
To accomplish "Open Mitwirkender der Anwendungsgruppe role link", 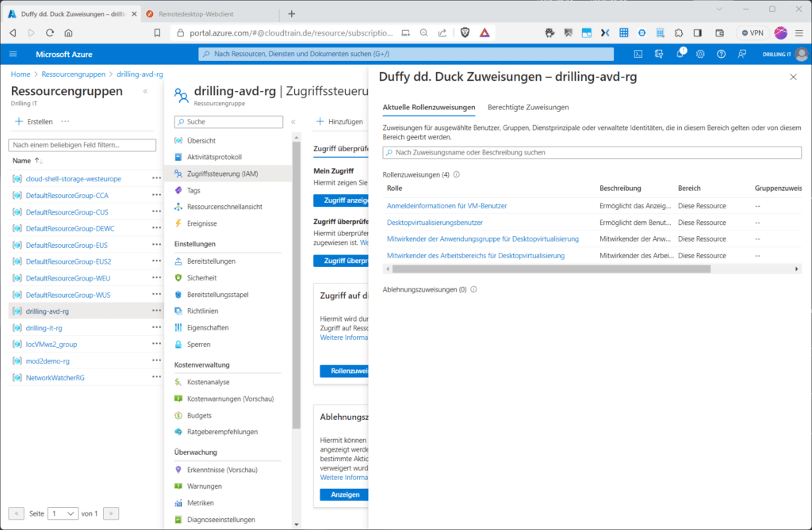I will pyautogui.click(x=483, y=238).
